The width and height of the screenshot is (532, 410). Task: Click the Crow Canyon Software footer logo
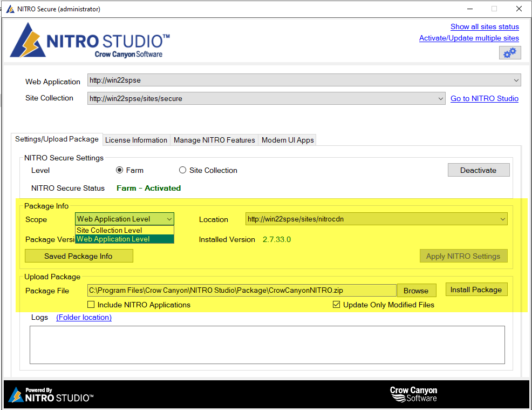[x=413, y=394]
